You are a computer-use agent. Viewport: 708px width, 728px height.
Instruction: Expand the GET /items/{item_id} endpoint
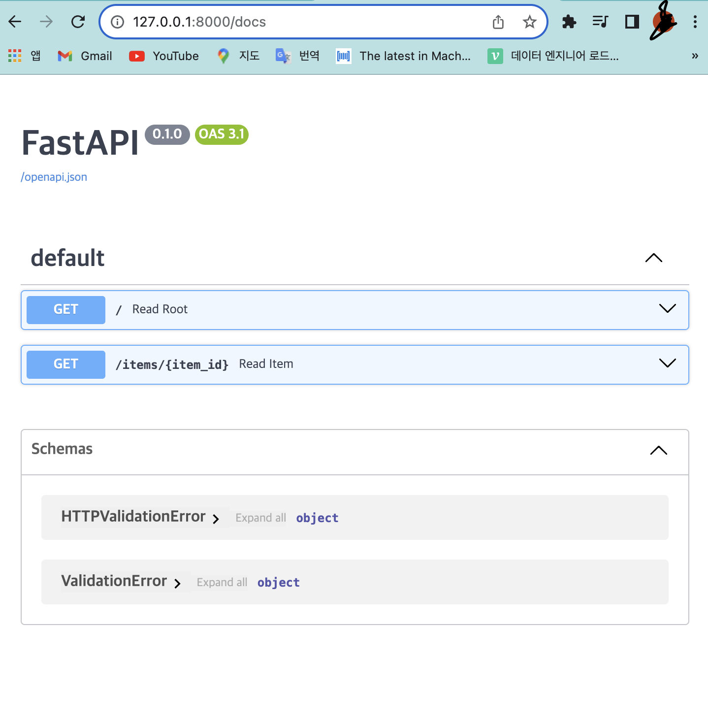pos(354,364)
